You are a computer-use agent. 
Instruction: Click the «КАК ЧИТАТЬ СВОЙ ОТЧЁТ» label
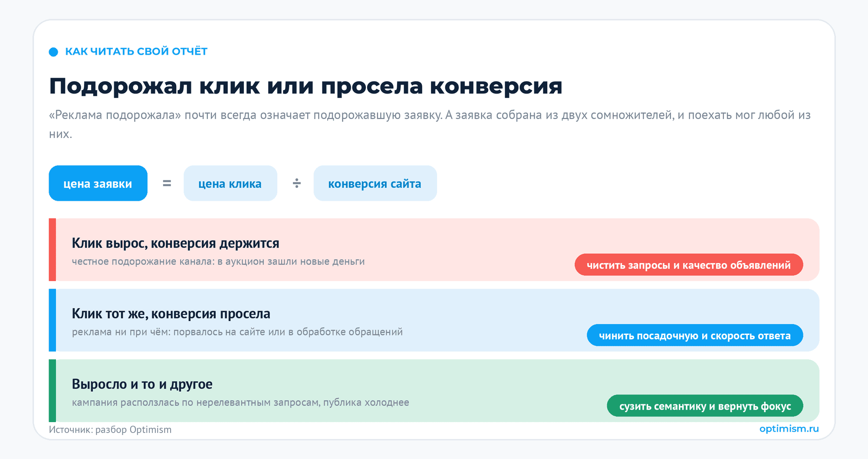136,51
